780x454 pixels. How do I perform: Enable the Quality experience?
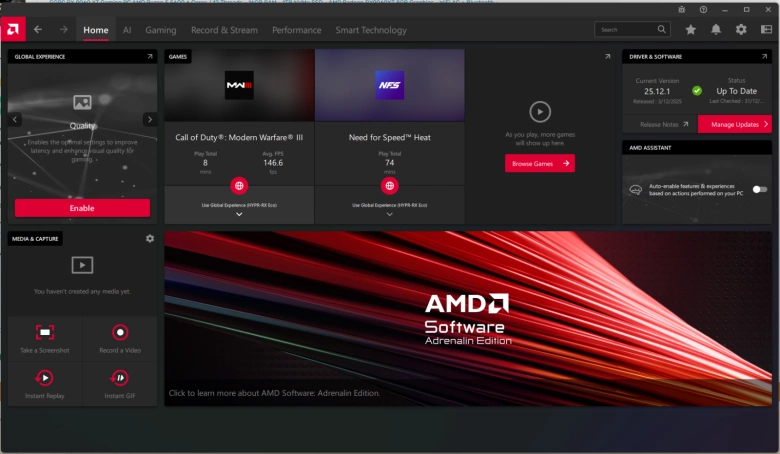tap(82, 208)
